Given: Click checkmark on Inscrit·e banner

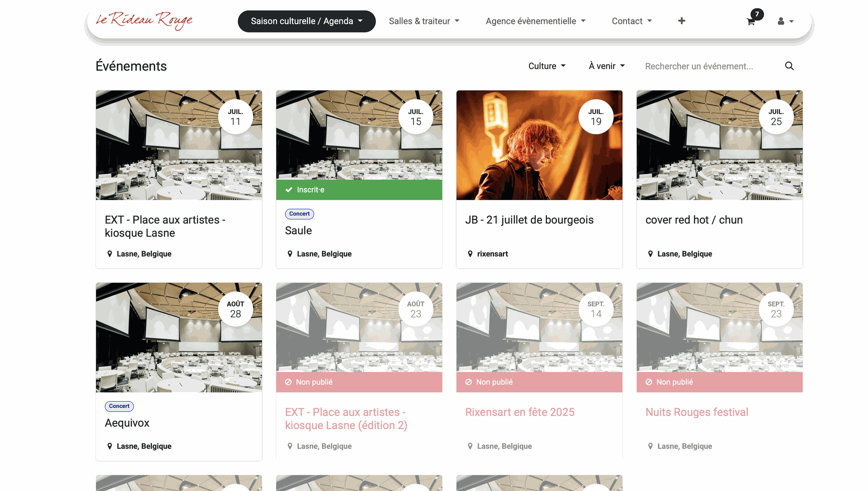Looking at the screenshot, I should 289,190.
